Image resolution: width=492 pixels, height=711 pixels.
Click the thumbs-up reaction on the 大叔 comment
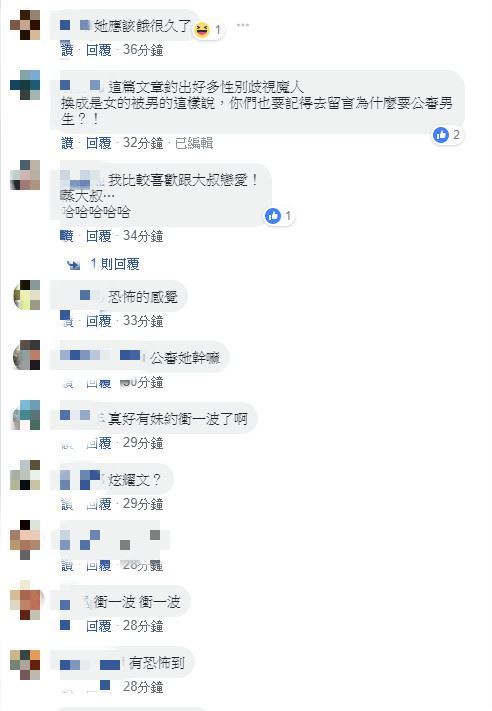pos(273,216)
